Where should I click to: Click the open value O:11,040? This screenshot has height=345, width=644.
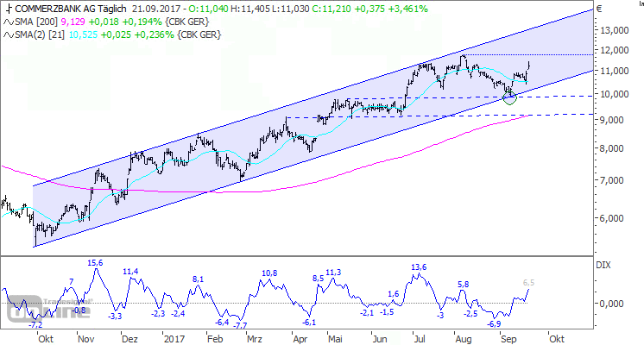coord(208,9)
